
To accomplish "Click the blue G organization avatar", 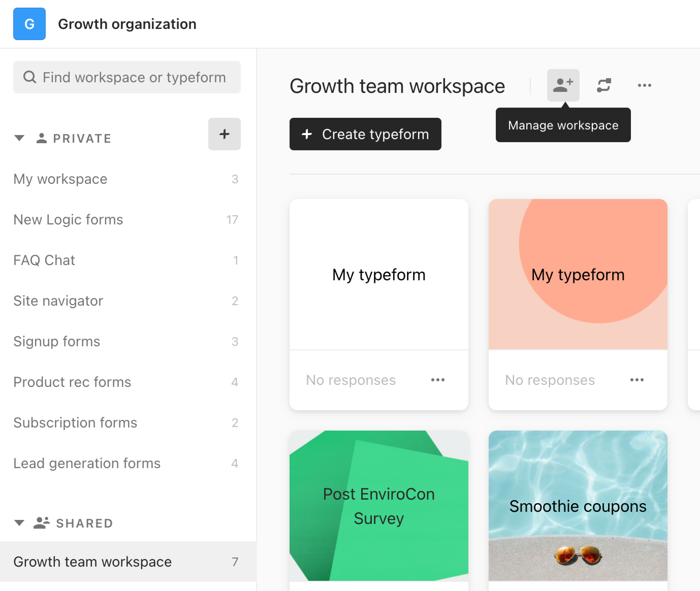I will 29,24.
